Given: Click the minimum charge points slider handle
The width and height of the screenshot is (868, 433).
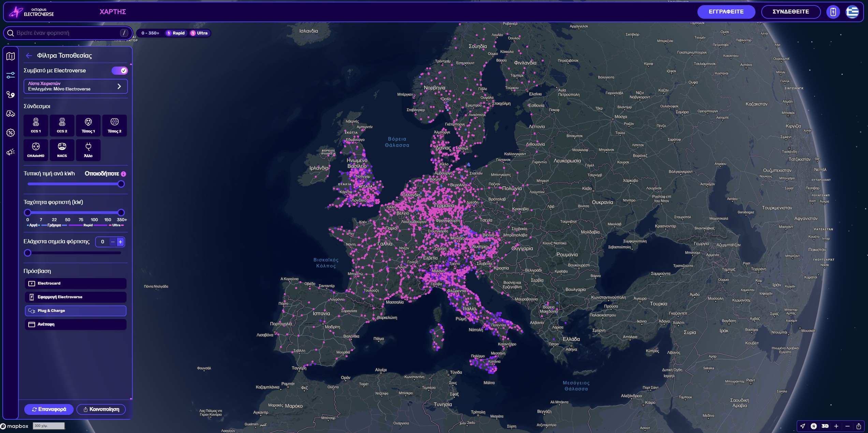Looking at the screenshot, I should 28,253.
